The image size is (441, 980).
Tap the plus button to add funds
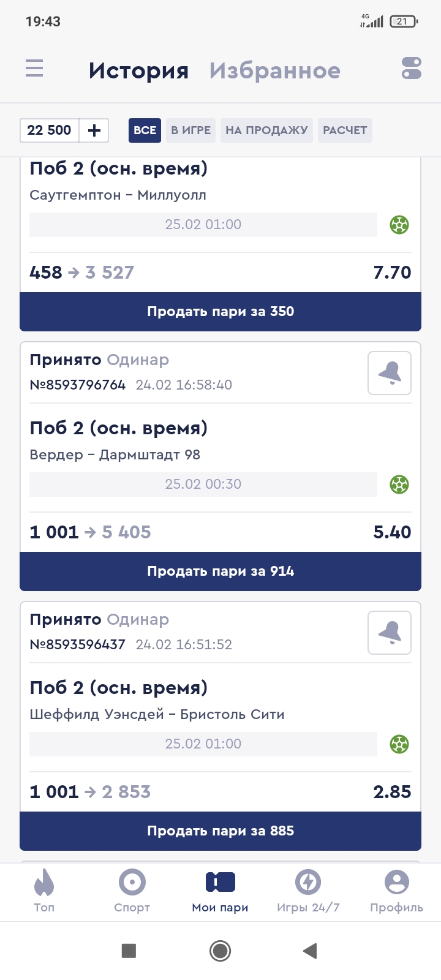tap(94, 130)
